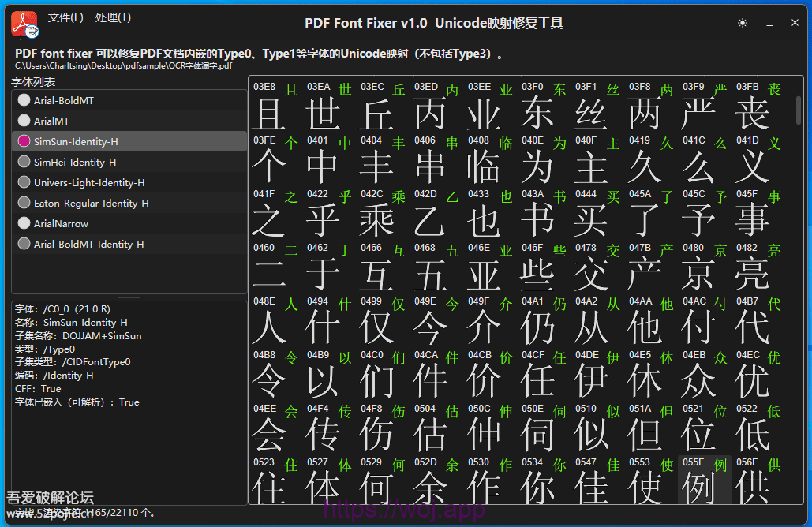Viewport: 812px width, 527px height.
Task: Select the Arial-BoldMT-Identity-H font entry
Action: click(88, 244)
